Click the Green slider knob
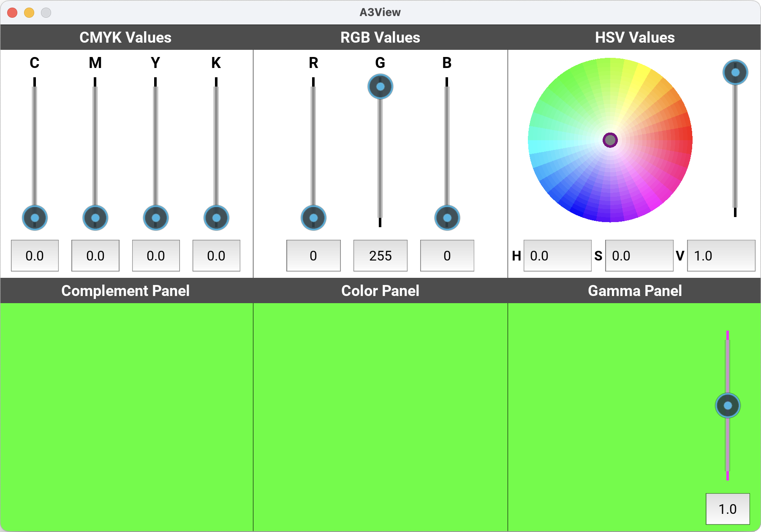This screenshot has width=761, height=532. [380, 87]
